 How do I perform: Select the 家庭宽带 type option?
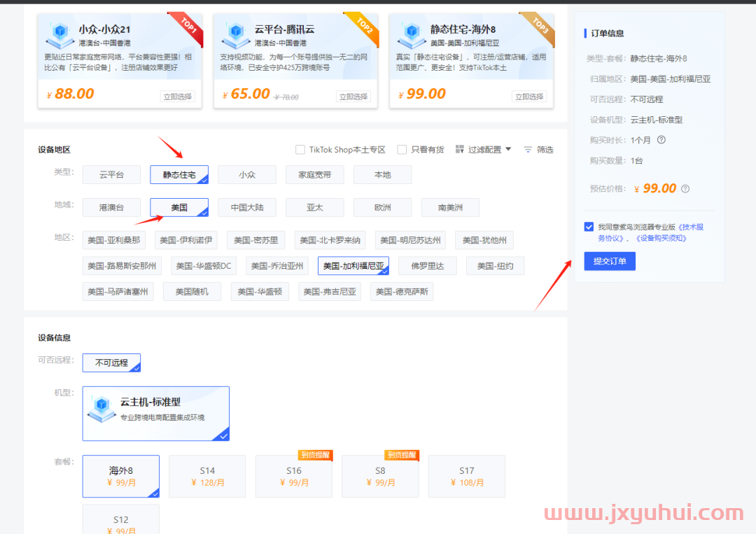coord(315,174)
